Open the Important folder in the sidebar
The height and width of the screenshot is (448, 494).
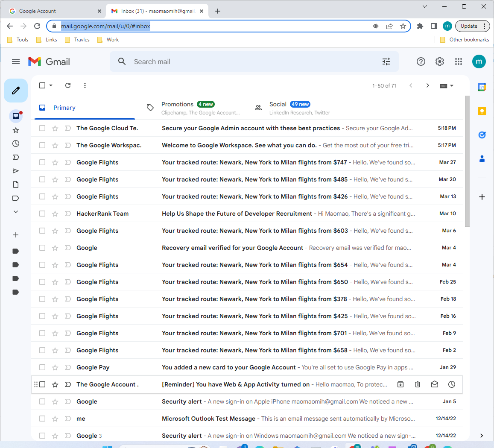16,157
